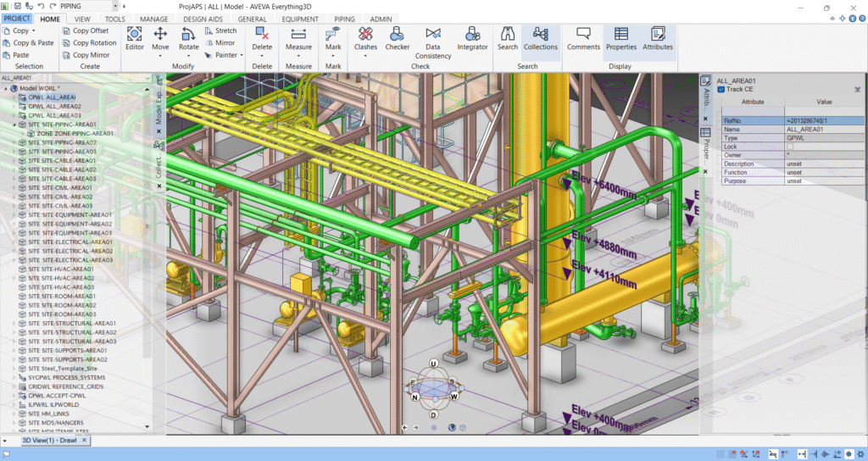Open the Rotate dropdown arrow
Viewport: 868px width, 461px height.
coord(188,55)
